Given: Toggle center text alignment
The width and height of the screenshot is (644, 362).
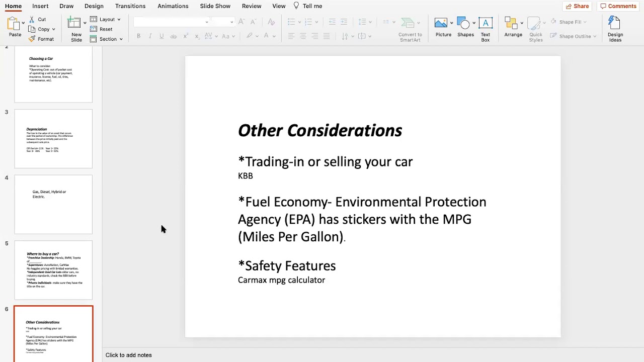Looking at the screenshot, I should [x=303, y=36].
